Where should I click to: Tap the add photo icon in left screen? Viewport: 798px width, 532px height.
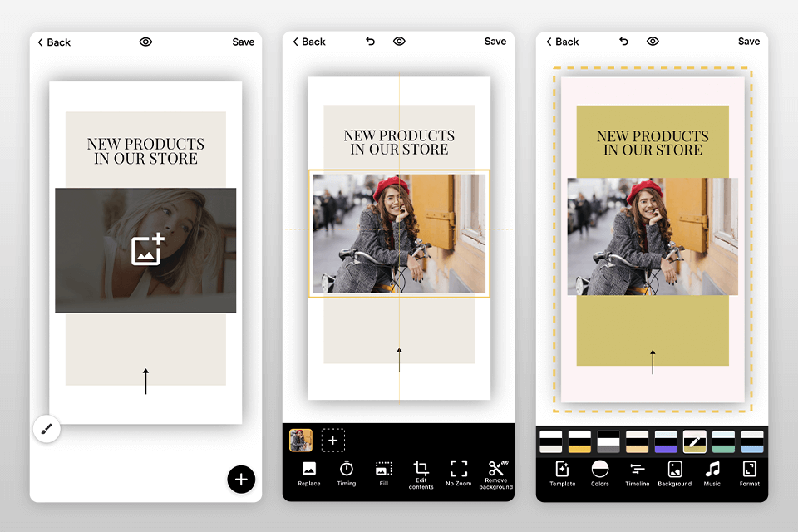click(x=148, y=249)
